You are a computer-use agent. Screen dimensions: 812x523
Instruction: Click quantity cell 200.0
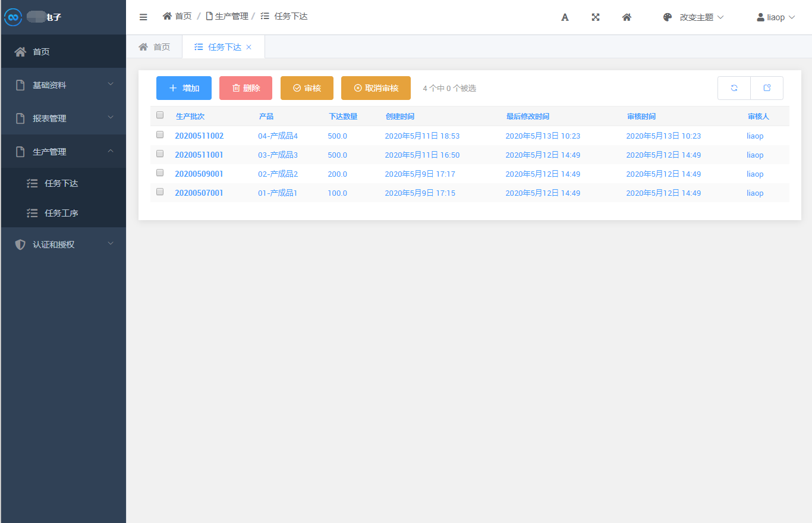[337, 174]
